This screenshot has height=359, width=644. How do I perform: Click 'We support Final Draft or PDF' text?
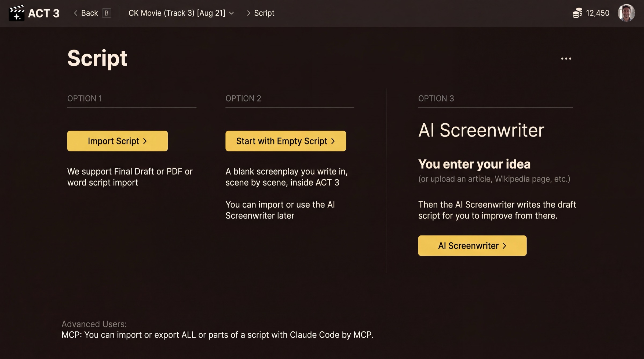(x=130, y=177)
